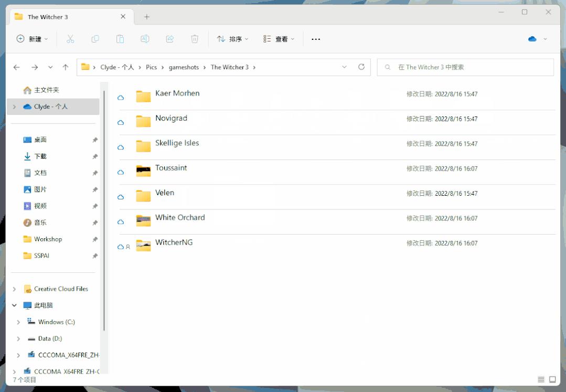The image size is (566, 392).
Task: Open 视频 in sidebar
Action: click(x=52, y=206)
